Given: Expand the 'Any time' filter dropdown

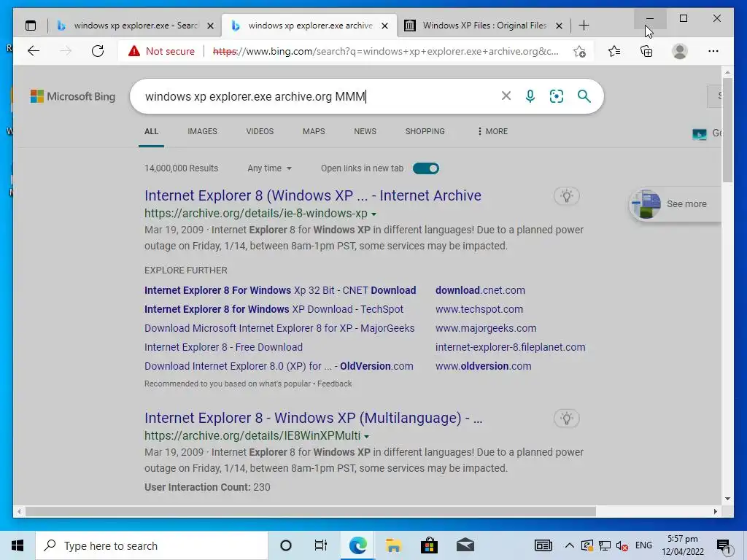Looking at the screenshot, I should coord(269,168).
